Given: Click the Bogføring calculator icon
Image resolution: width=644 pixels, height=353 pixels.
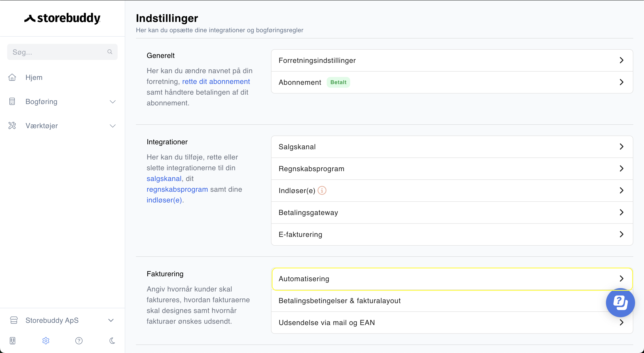Looking at the screenshot, I should click(12, 102).
